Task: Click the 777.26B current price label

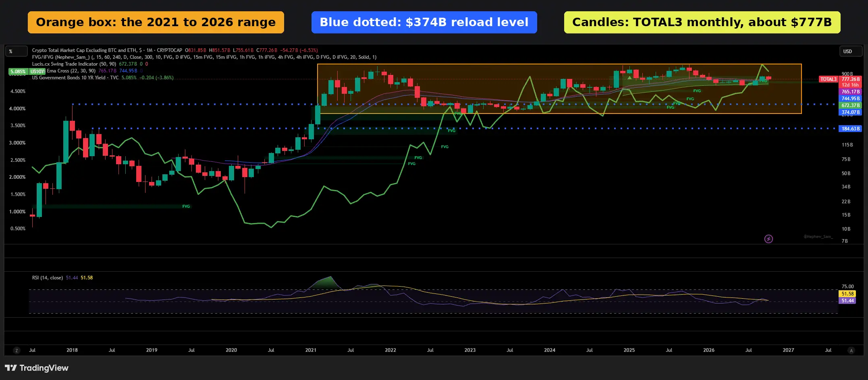Action: [851, 79]
